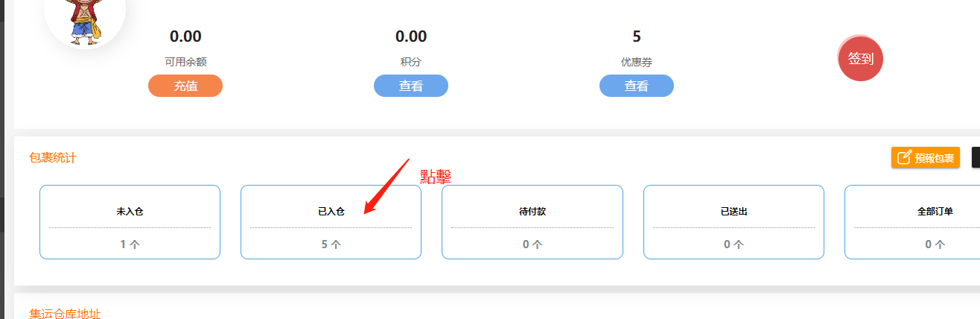Open the 已入仓 package card
Image resolution: width=980 pixels, height=319 pixels.
pyautogui.click(x=331, y=222)
